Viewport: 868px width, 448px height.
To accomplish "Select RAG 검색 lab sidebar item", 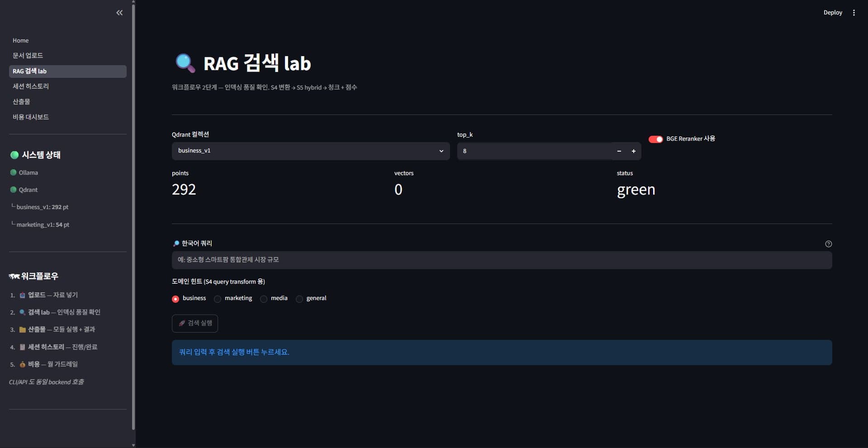I will point(68,71).
